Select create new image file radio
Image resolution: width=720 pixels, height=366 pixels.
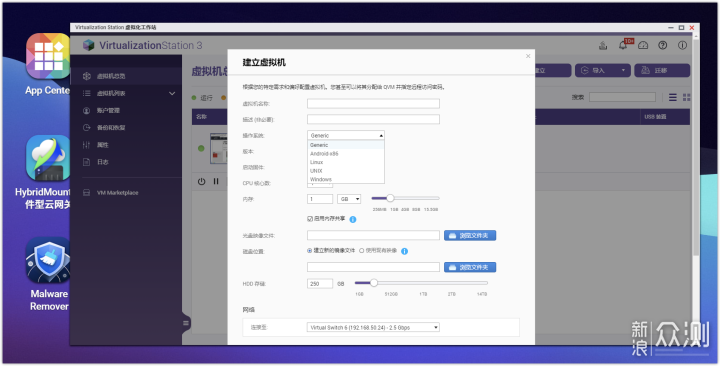point(309,251)
